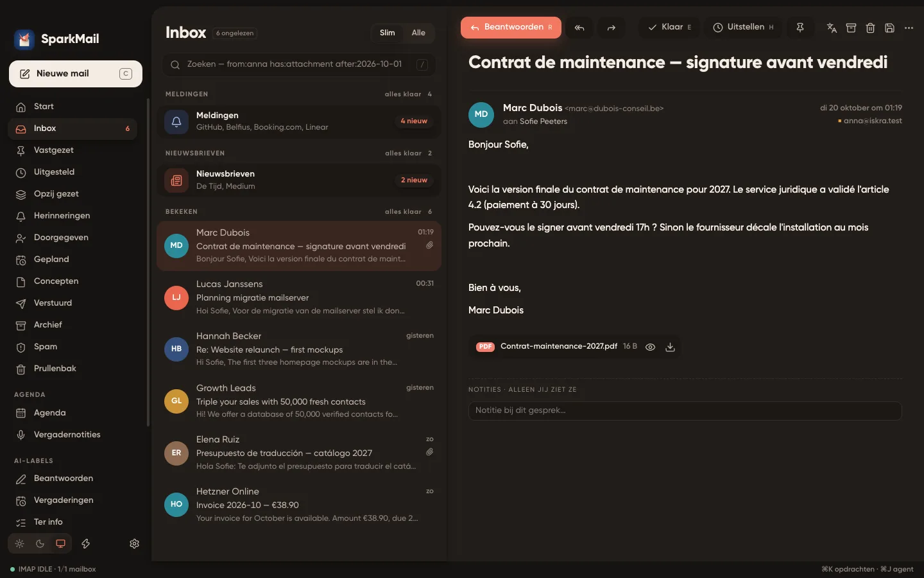Click the Uitstellen snooze button
This screenshot has width=924, height=578.
(744, 28)
